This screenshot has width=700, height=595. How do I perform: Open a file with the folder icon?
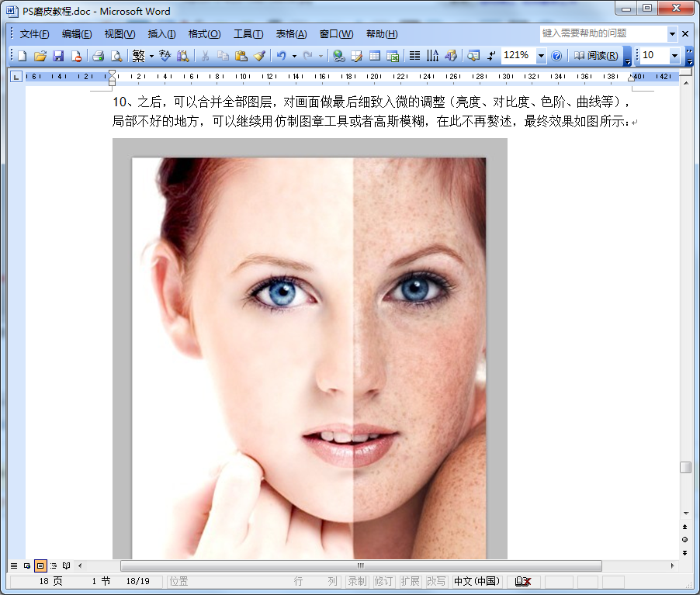click(x=40, y=56)
